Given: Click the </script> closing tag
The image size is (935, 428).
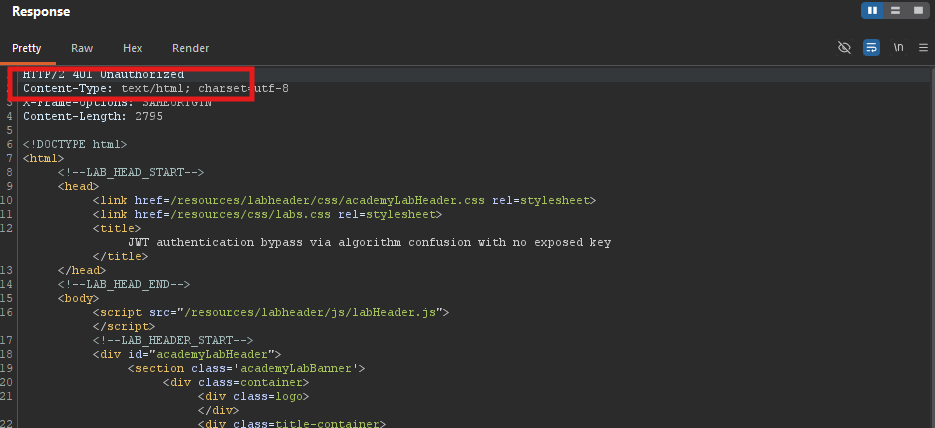Looking at the screenshot, I should click(x=123, y=326).
